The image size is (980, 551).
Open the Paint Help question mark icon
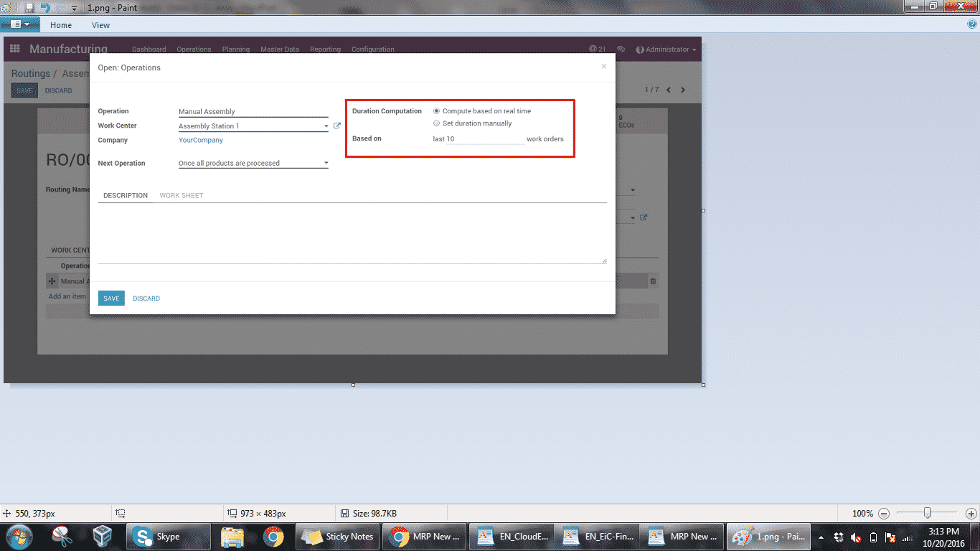(972, 24)
